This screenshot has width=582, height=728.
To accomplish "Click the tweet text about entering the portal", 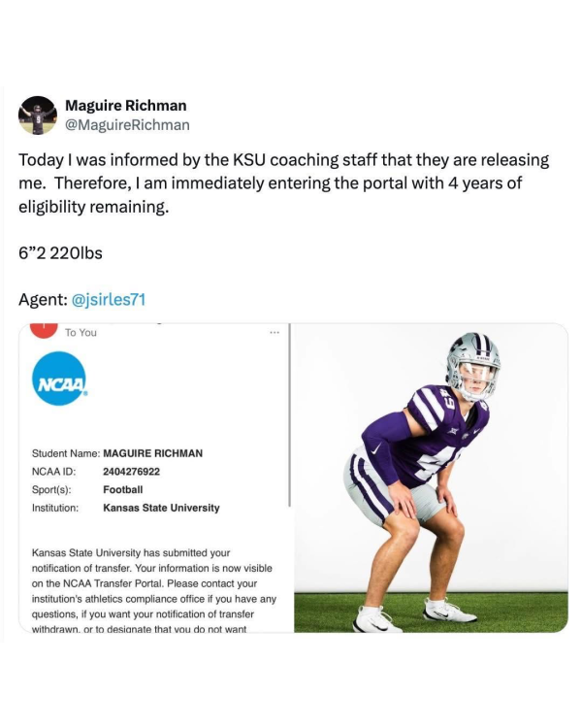I will coord(283,182).
